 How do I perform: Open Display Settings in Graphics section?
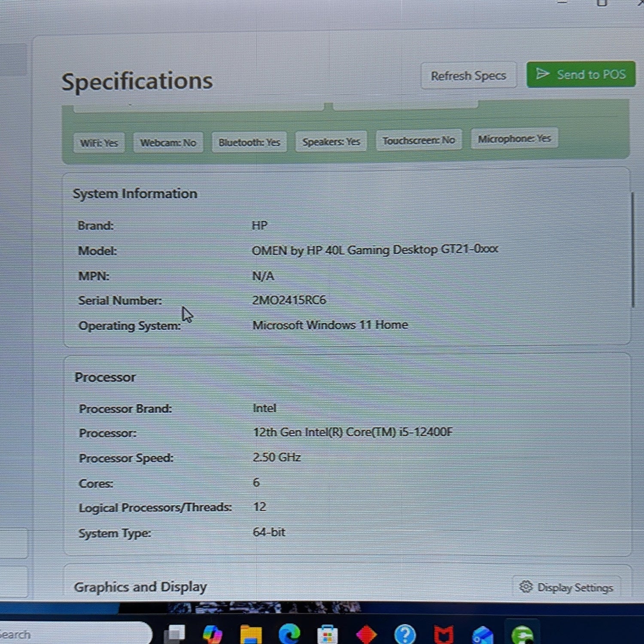(567, 587)
